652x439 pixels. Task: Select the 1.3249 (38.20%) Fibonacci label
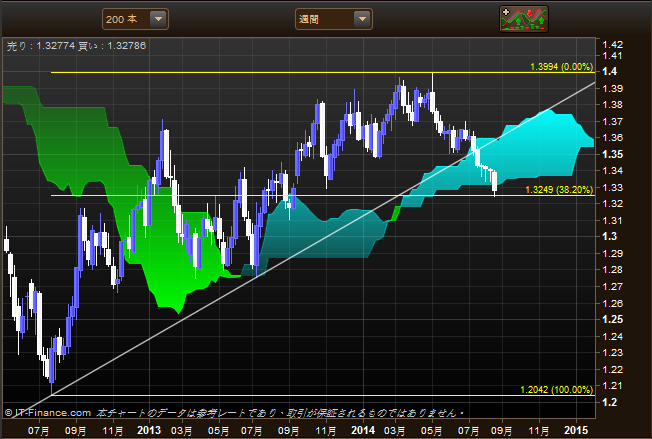[559, 190]
